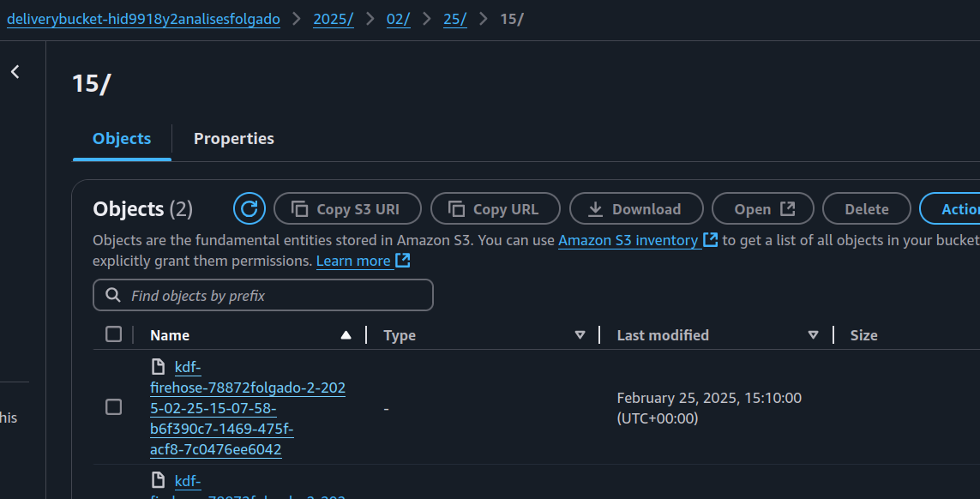Sort by Type column using its arrow
Viewport: 980px width, 499px height.
[x=580, y=335]
